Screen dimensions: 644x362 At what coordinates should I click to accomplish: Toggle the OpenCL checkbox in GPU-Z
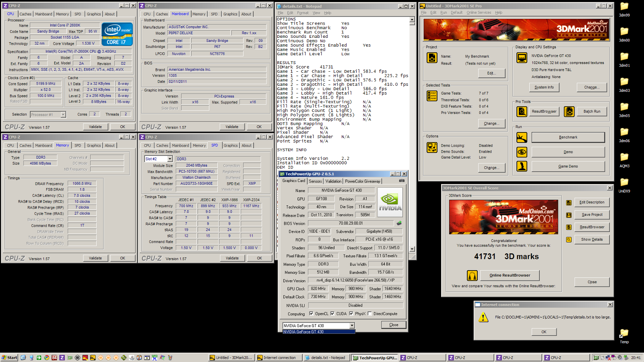click(x=311, y=314)
